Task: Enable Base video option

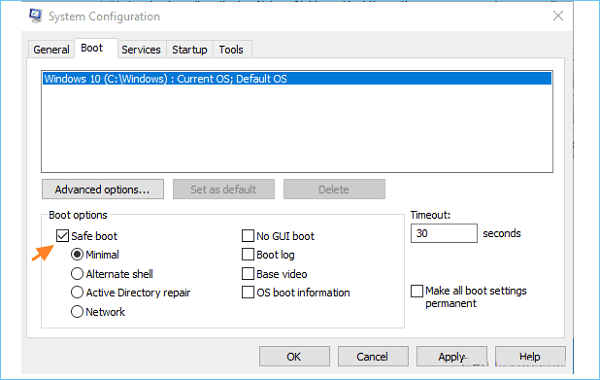Action: (x=248, y=274)
